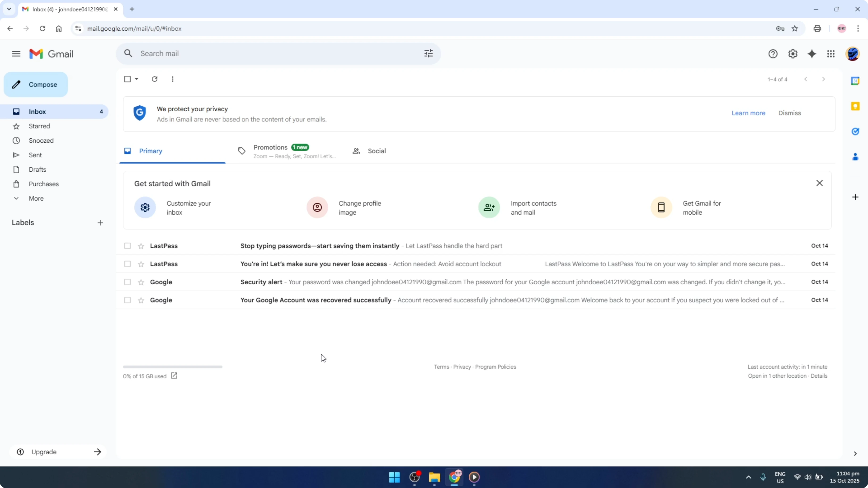Show the side panel chevron

[x=855, y=454]
